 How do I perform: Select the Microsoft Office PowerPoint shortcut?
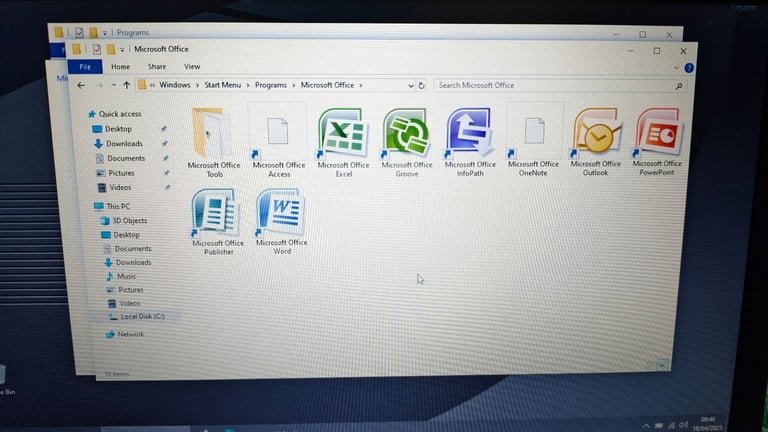click(x=657, y=141)
